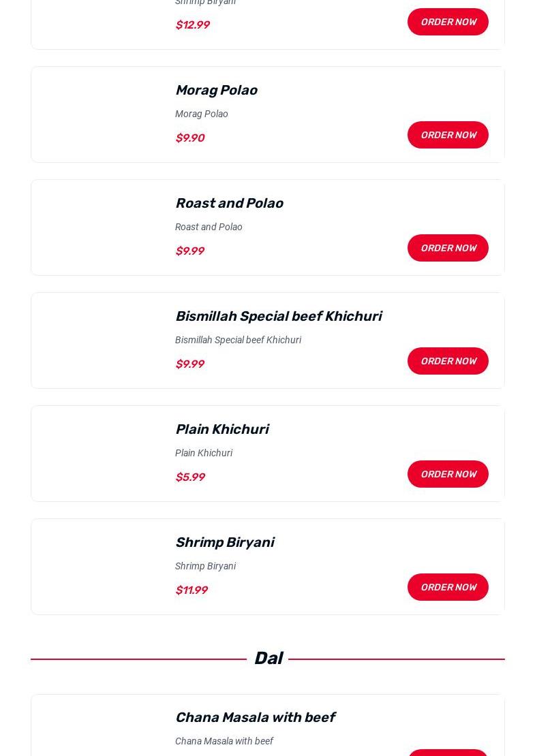This screenshot has height=756, width=535.
Task: Order the Plain Khichuri item
Action: [x=448, y=474]
